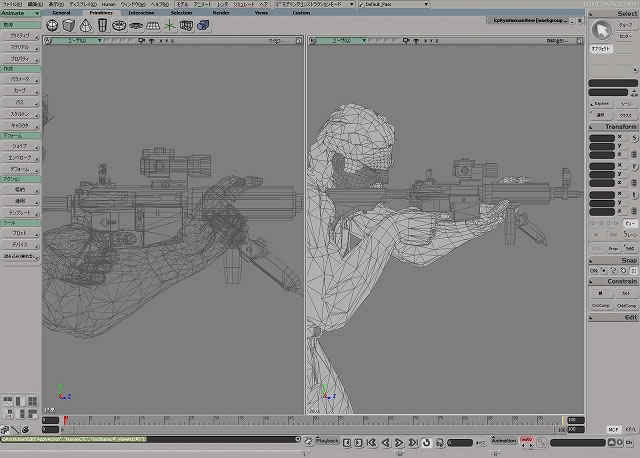This screenshot has width=640, height=458.
Task: Choose the torus primitive icon
Action: click(118, 24)
